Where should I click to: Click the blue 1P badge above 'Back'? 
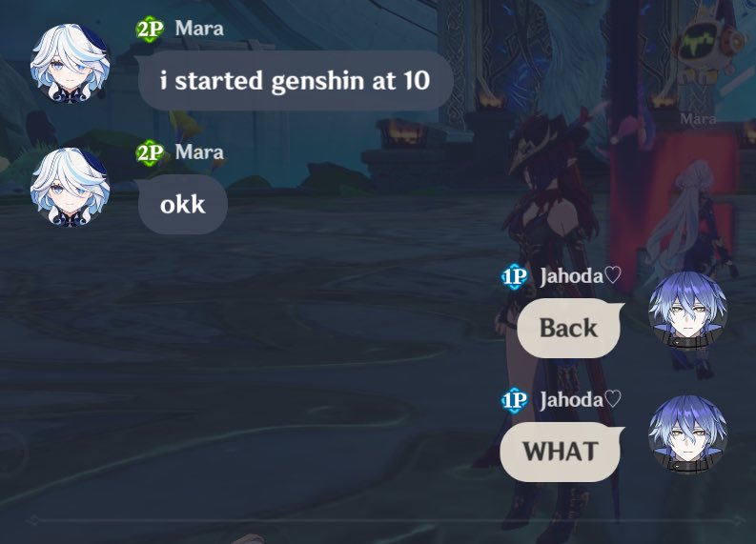coord(515,277)
